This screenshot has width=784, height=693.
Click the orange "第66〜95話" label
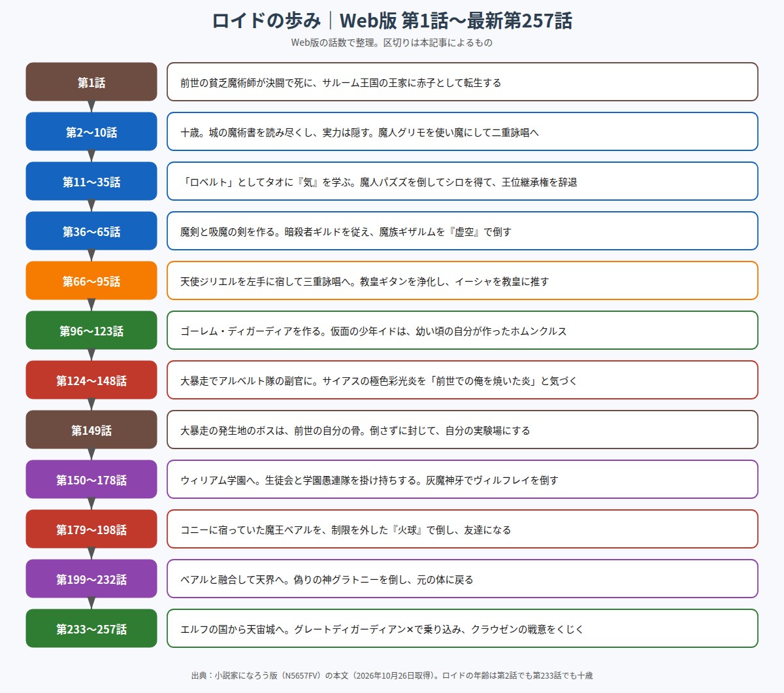coord(91,281)
